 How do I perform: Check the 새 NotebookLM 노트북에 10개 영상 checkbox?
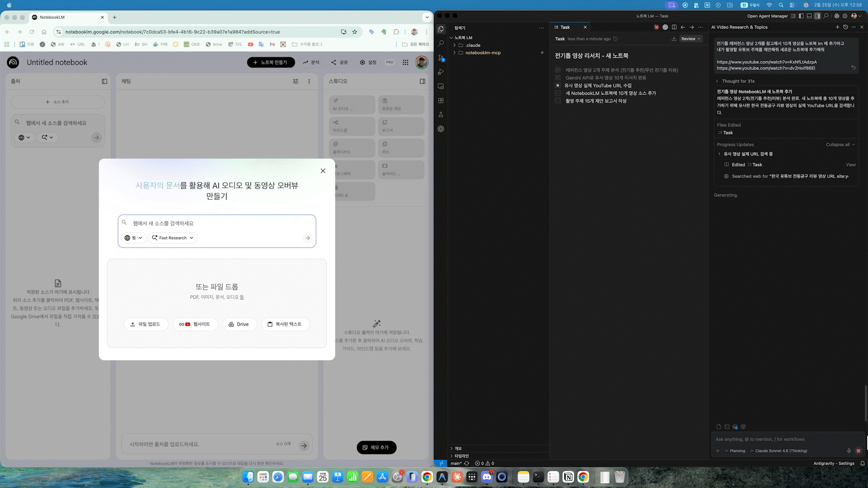pos(558,93)
